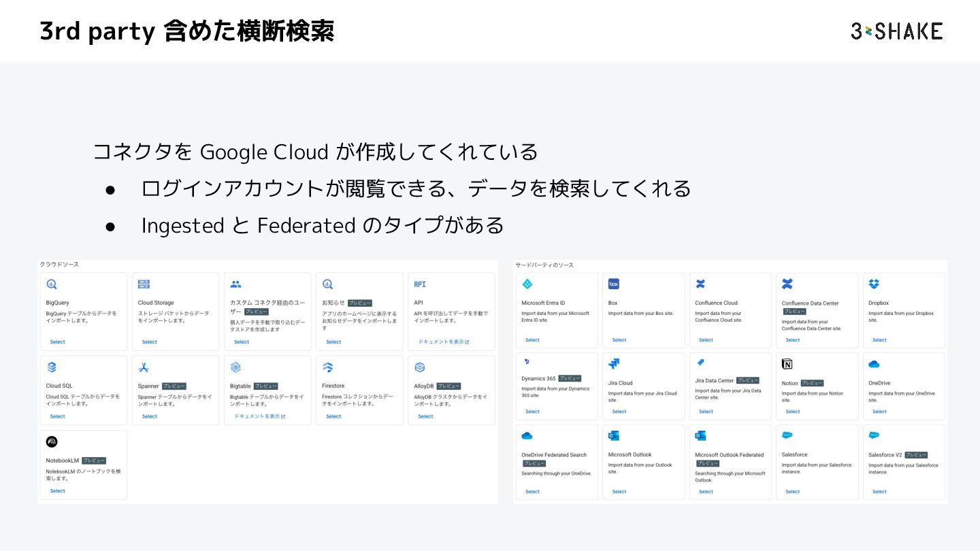
Task: Click the NotebookLM card icon
Action: pos(52,442)
